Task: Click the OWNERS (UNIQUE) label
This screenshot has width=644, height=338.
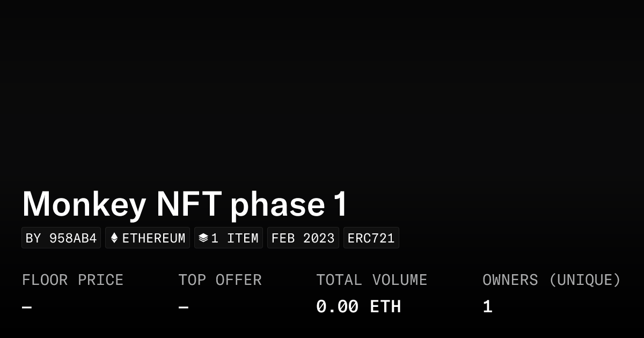Action: (551, 280)
